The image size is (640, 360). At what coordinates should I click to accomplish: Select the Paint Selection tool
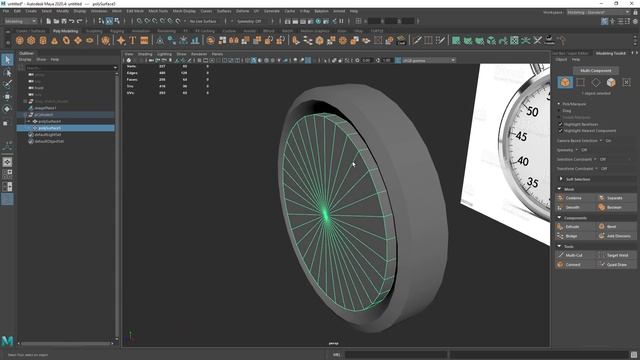[x=7, y=84]
